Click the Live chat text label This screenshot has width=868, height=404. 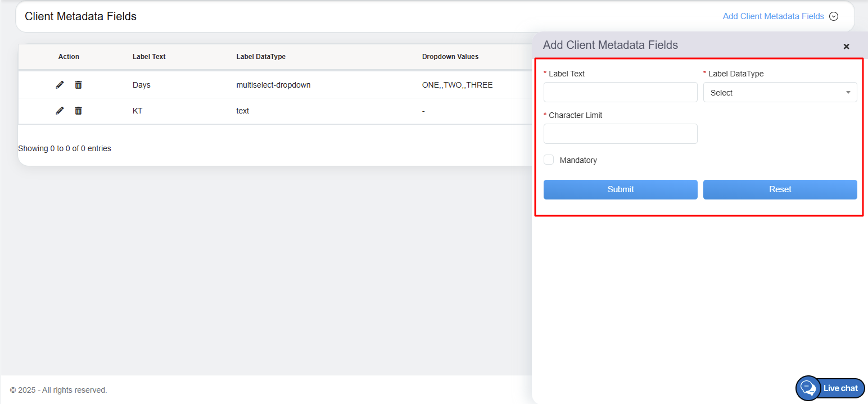click(840, 388)
